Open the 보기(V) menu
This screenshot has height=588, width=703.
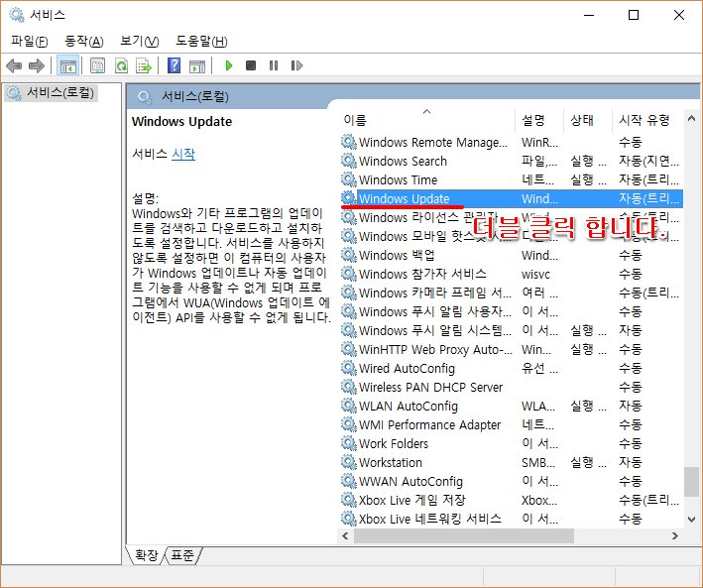click(139, 41)
